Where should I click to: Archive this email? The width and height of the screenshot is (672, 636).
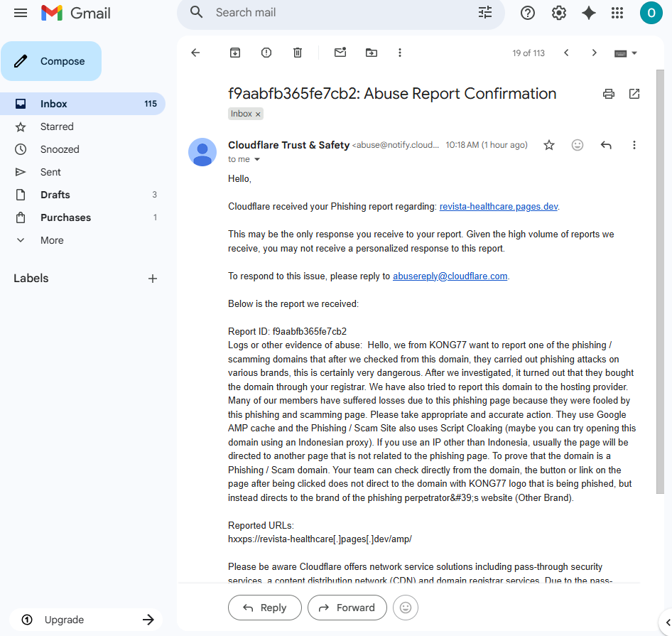coord(235,53)
